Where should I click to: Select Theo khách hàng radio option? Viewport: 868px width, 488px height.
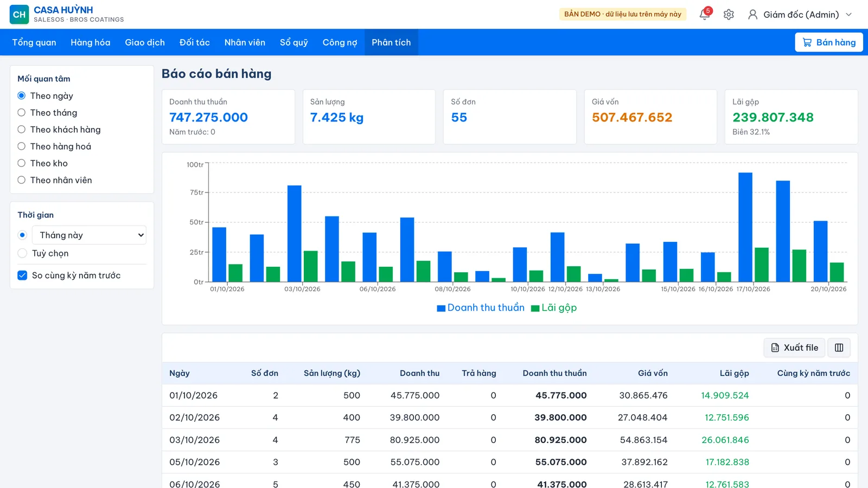(x=22, y=130)
